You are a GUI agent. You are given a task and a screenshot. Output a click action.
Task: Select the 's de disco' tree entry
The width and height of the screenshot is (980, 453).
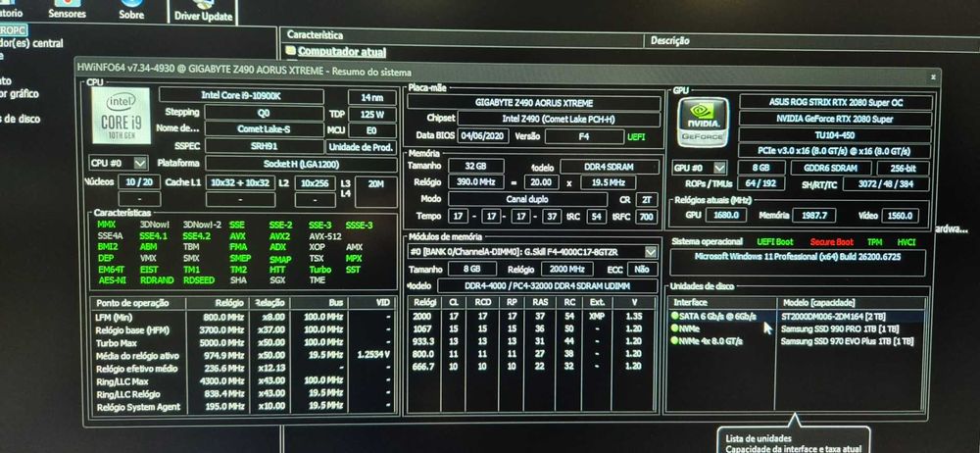tap(20, 119)
